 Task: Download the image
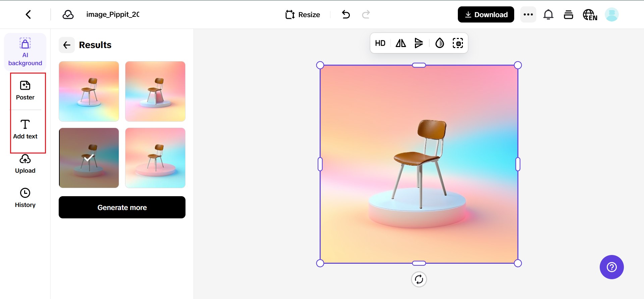[486, 14]
